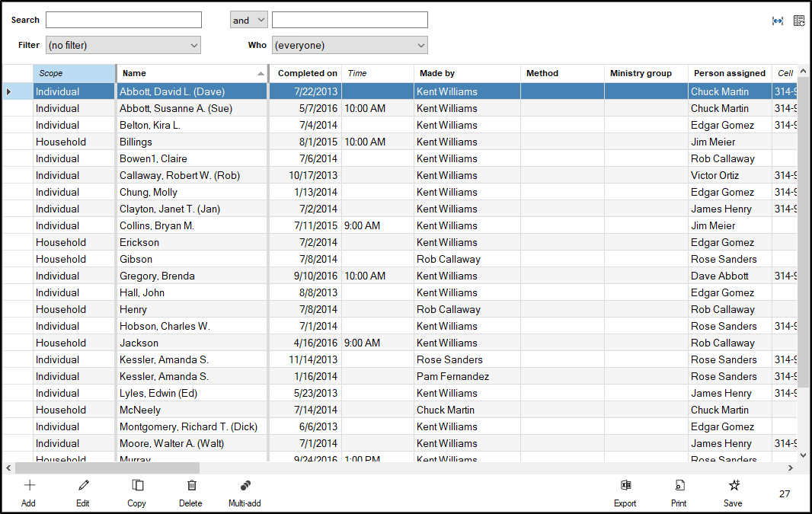Viewport: 812px width, 514px height.
Task: Click the auto-fit column width arrows icon
Action: pos(777,21)
